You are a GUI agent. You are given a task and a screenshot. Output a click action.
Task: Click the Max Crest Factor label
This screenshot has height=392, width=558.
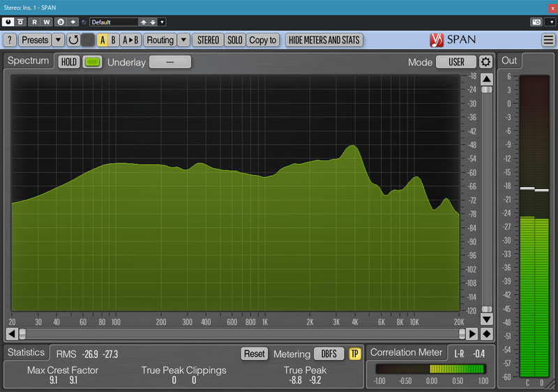coord(63,370)
